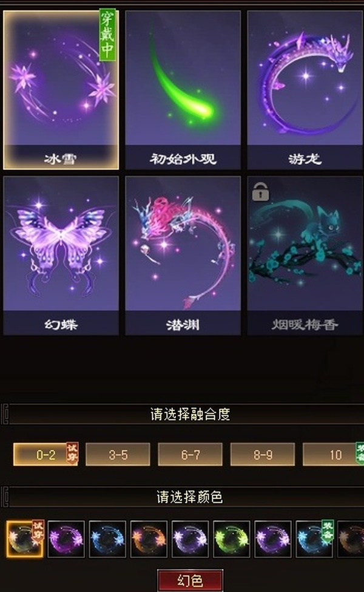Choose fusion level 10
This screenshot has height=592, width=364.
pyautogui.click(x=334, y=454)
